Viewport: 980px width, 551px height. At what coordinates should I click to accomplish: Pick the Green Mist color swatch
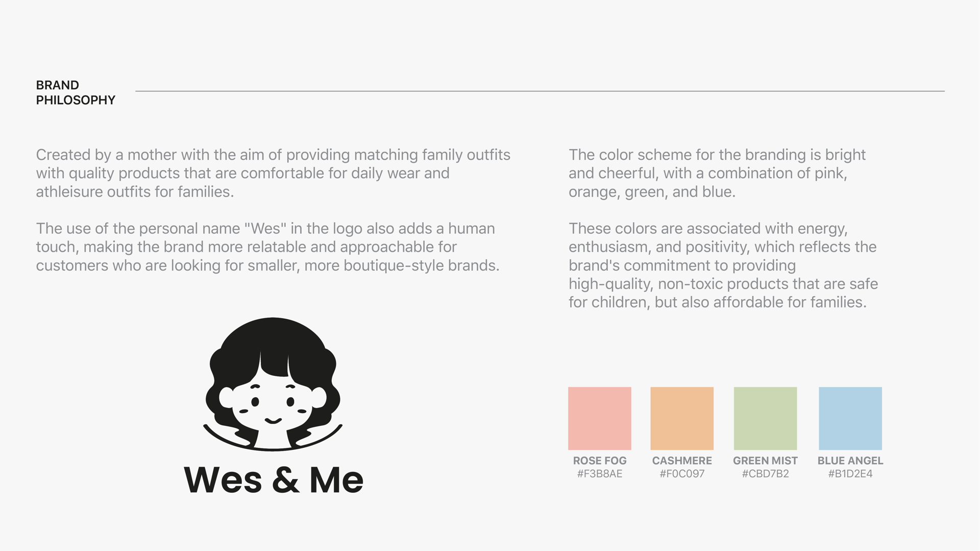tap(765, 418)
